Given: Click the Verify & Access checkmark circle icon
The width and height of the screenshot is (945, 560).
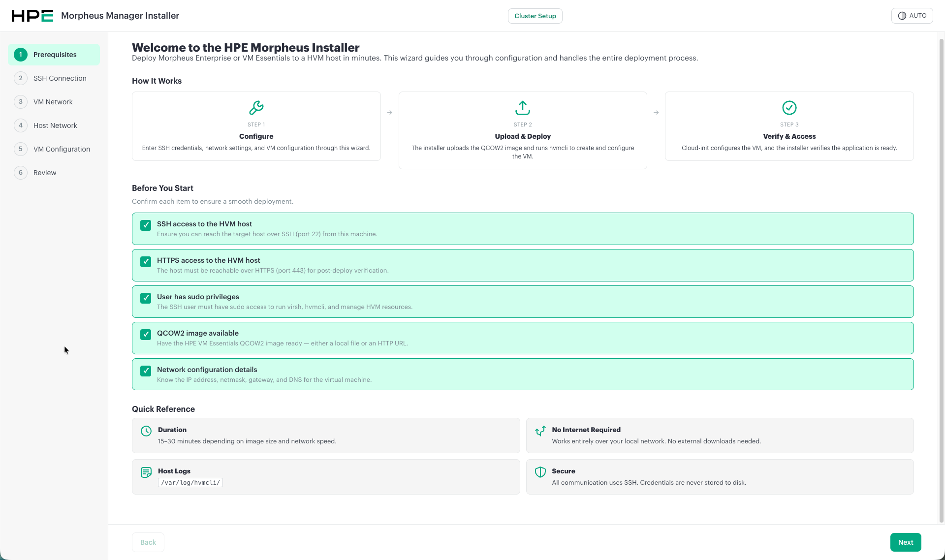Looking at the screenshot, I should pyautogui.click(x=789, y=107).
